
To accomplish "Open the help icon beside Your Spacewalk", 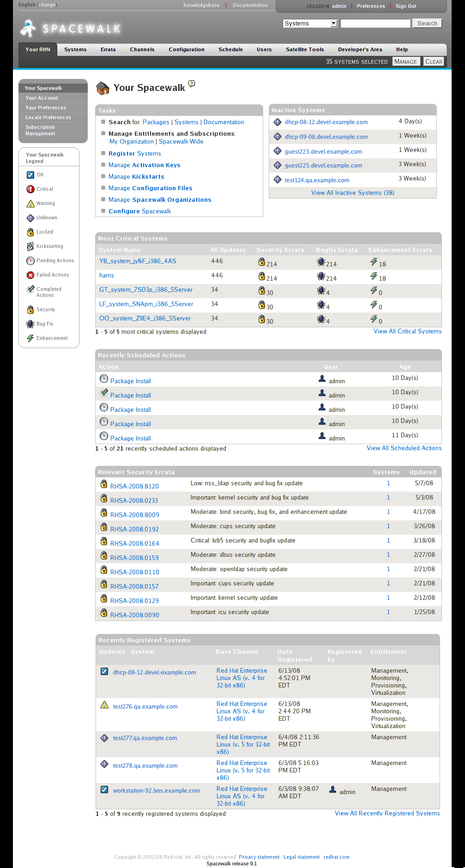I will coord(192,84).
